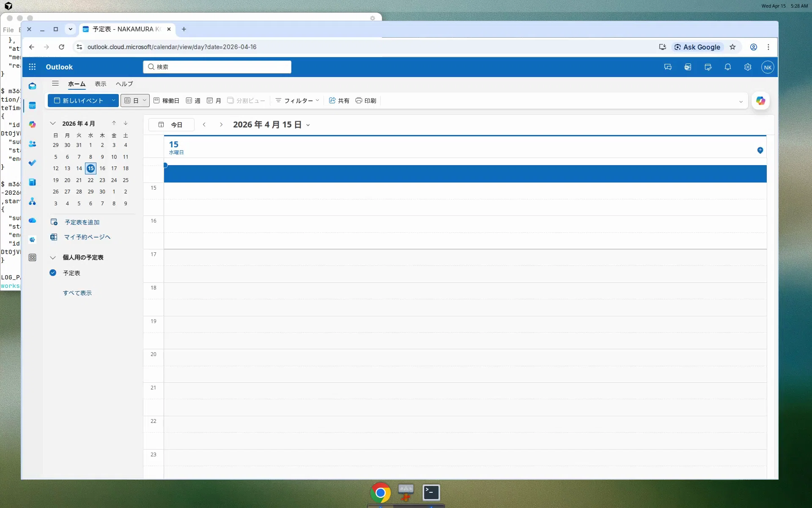Open the 予定表を追加 link
This screenshot has height=508, width=812.
[x=82, y=222]
